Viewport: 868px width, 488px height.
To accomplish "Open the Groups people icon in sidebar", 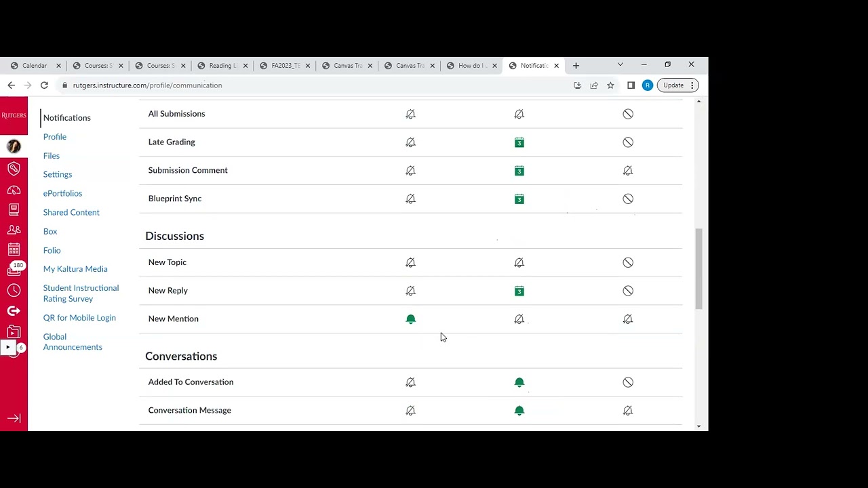I will tap(14, 230).
